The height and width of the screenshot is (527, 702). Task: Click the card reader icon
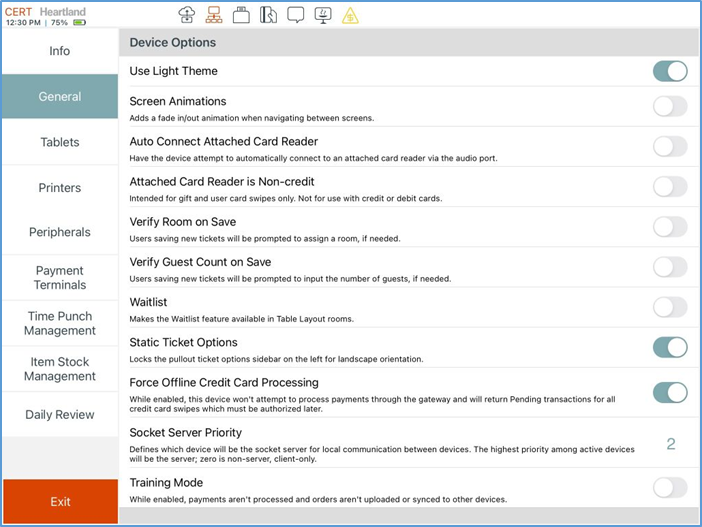pyautogui.click(x=268, y=15)
